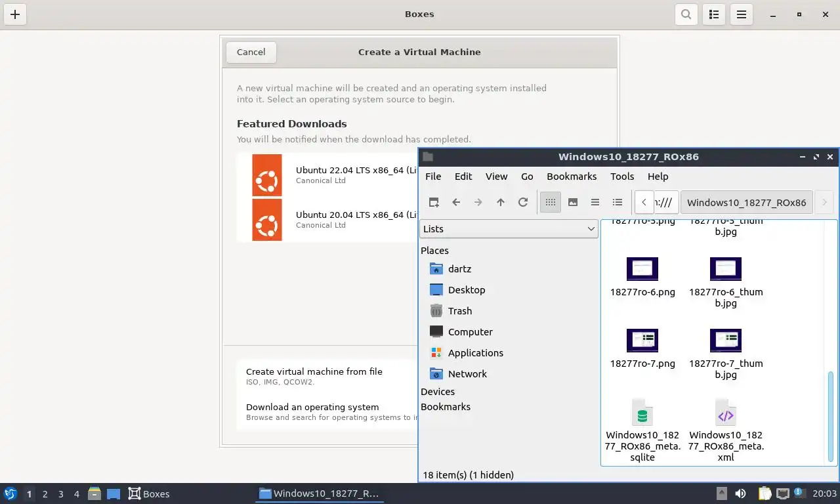Switch to workspace 1 in the taskbar pager
The image size is (840, 504).
tap(29, 494)
